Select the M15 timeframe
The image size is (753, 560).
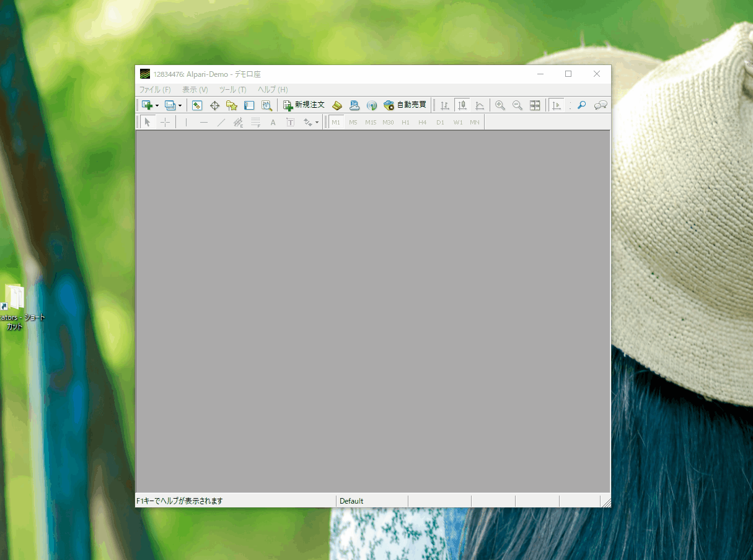click(x=371, y=122)
